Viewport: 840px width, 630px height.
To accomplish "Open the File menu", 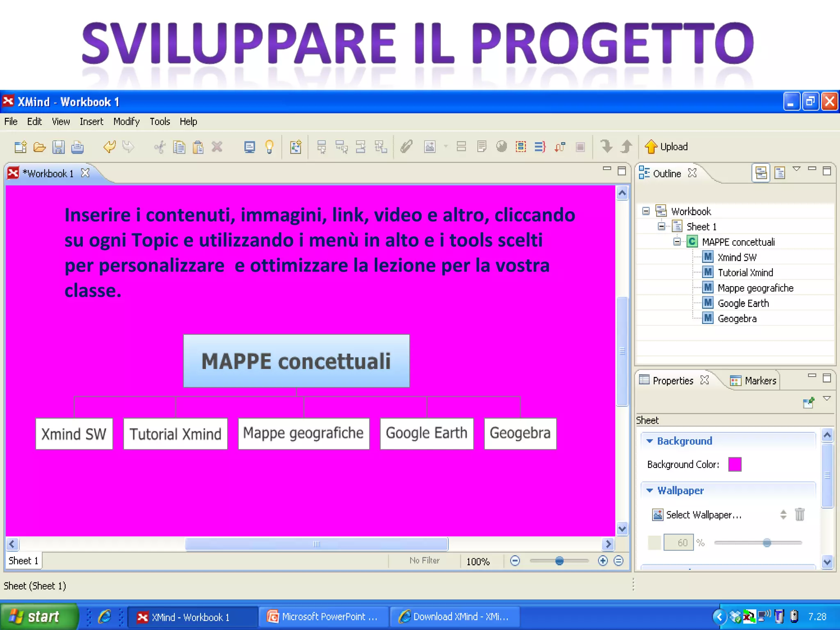I will coord(11,121).
